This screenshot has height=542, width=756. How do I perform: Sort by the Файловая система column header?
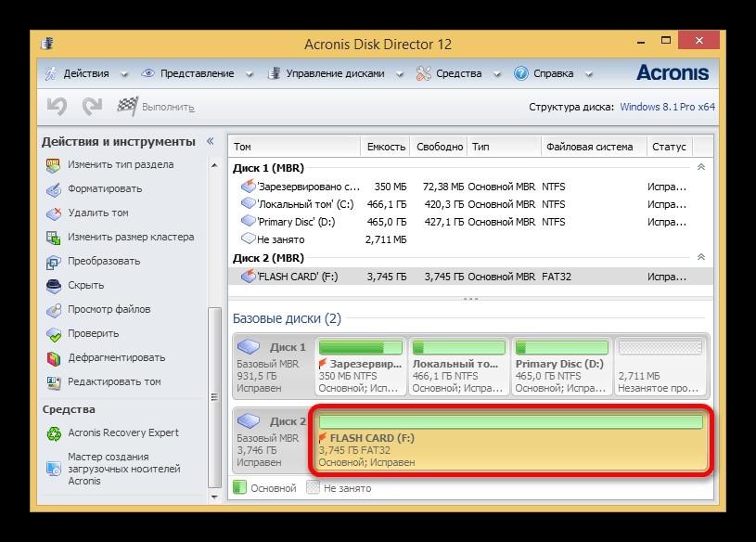pyautogui.click(x=594, y=147)
